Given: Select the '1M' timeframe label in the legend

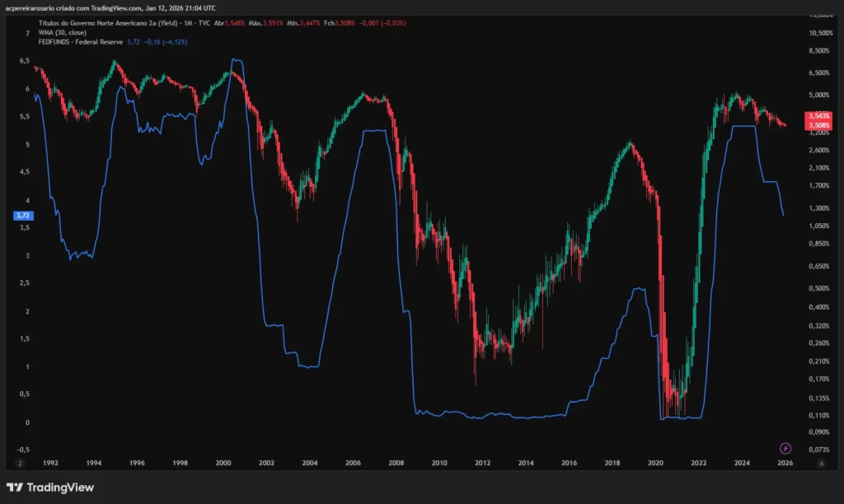Looking at the screenshot, I should click(x=189, y=22).
